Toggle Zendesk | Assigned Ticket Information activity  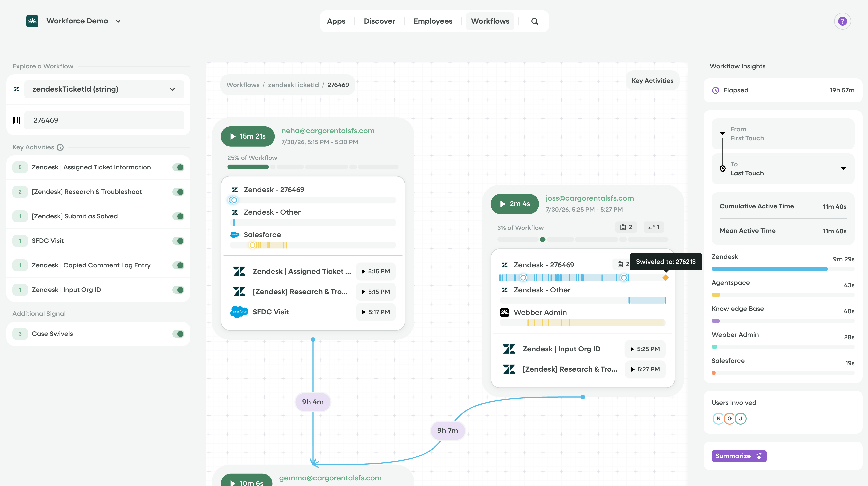pos(178,167)
